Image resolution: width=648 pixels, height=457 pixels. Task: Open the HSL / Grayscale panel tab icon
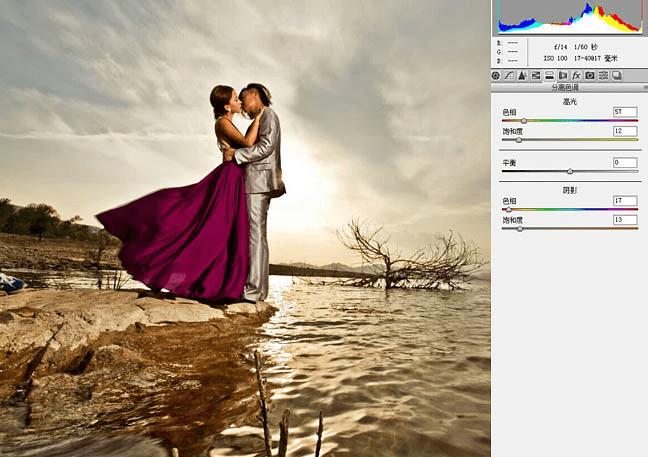click(536, 75)
